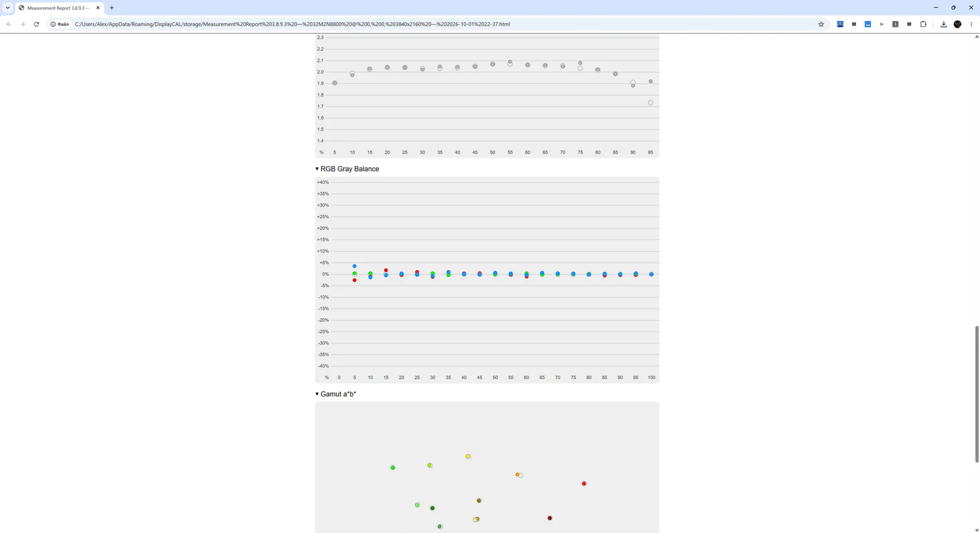
Task: Click the gray square 'I' extension icon
Action: tap(895, 24)
